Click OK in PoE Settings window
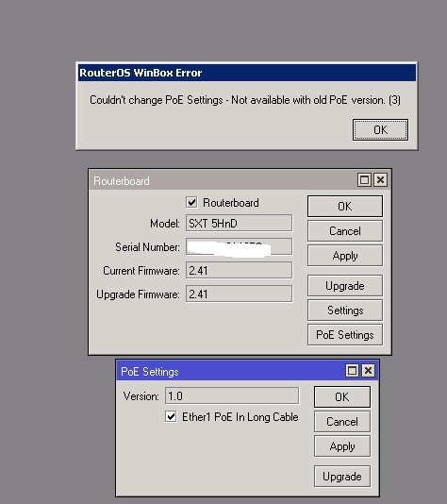 tap(342, 396)
